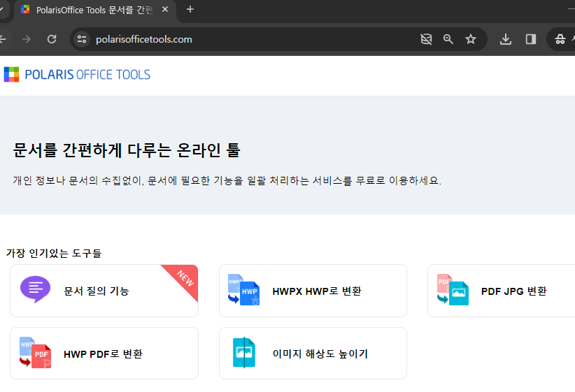Image resolution: width=575 pixels, height=392 pixels.
Task: Click the HWPX to HWP conversion icon
Action: point(243,290)
